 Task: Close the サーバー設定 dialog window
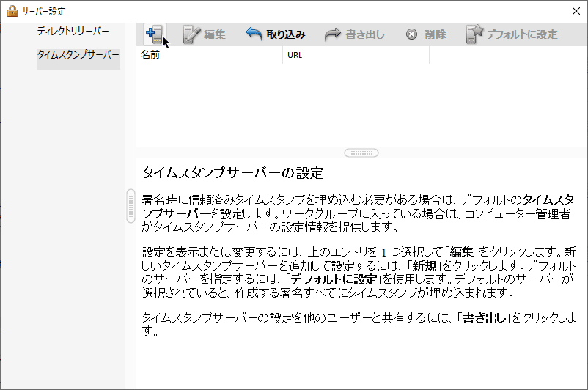[x=576, y=11]
